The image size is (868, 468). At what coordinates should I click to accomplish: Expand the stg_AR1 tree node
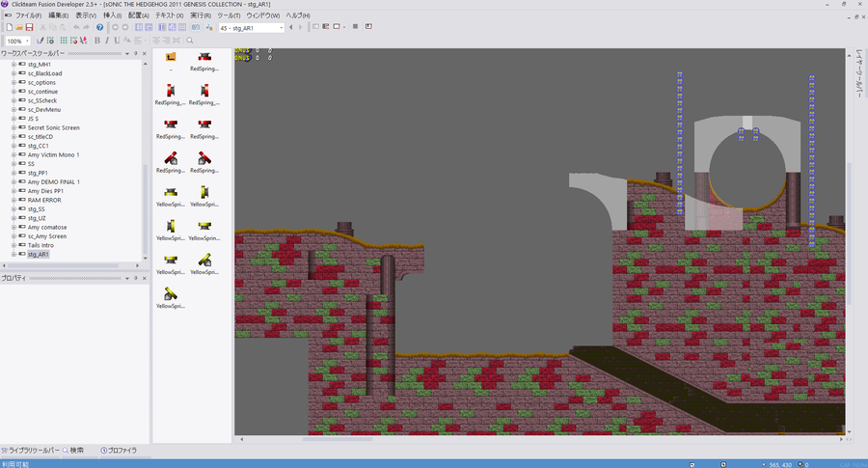pos(14,254)
